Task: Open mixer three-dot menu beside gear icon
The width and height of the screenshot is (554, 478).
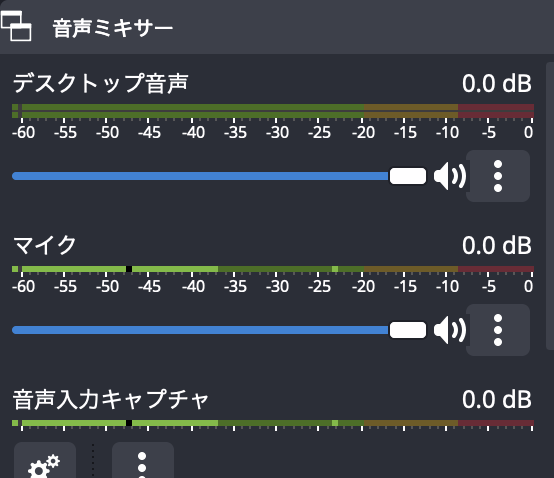Action: coord(142,461)
